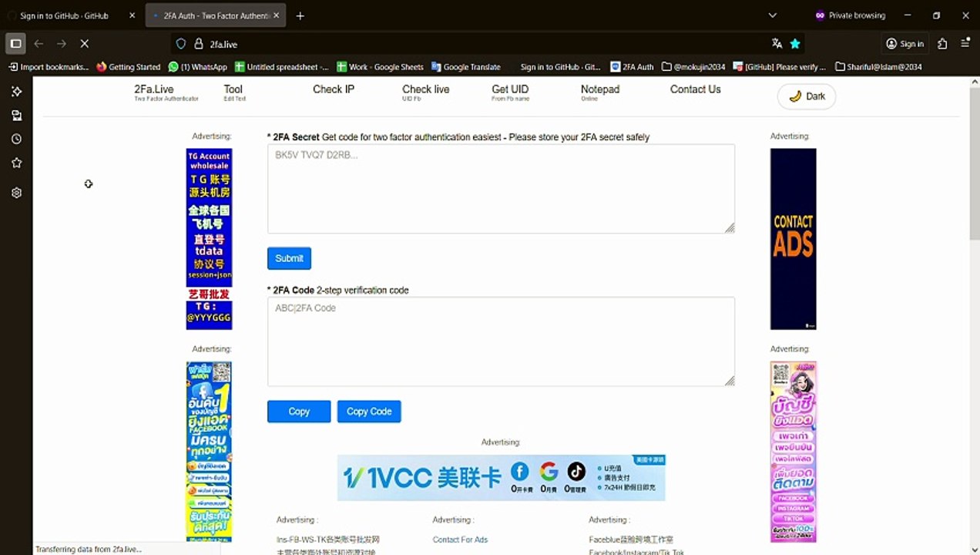
Task: Click the Contact For Ads link
Action: 460,540
